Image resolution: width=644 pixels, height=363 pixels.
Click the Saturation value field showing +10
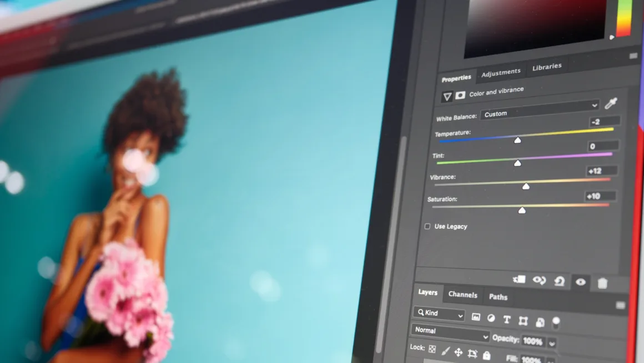coord(598,196)
